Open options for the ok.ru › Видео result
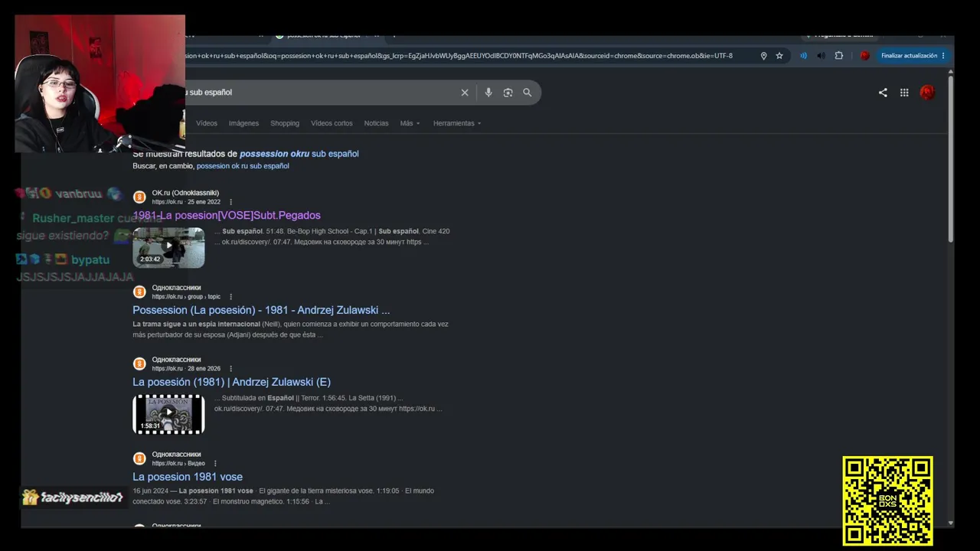This screenshot has height=551, width=980. point(215,464)
